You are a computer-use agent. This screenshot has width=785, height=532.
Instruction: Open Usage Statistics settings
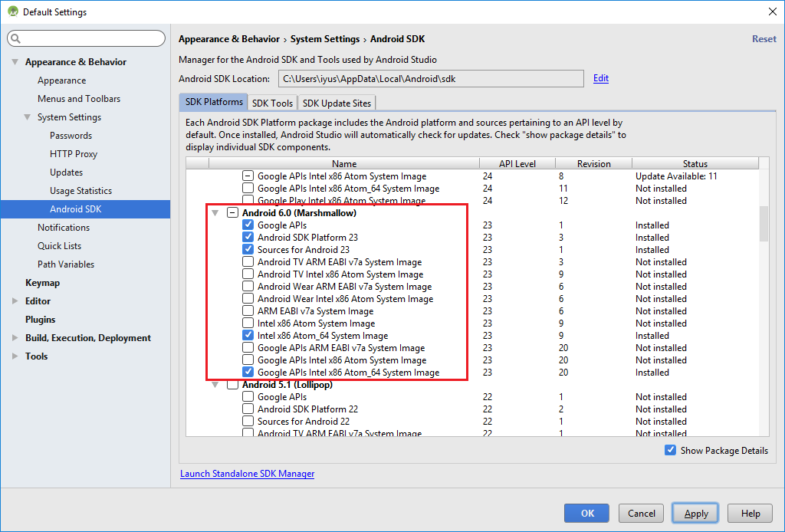[80, 191]
